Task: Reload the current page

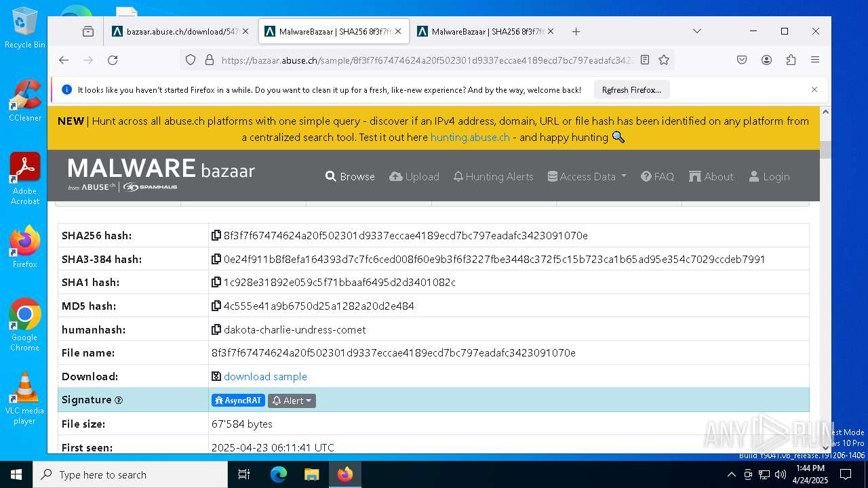Action: (113, 60)
